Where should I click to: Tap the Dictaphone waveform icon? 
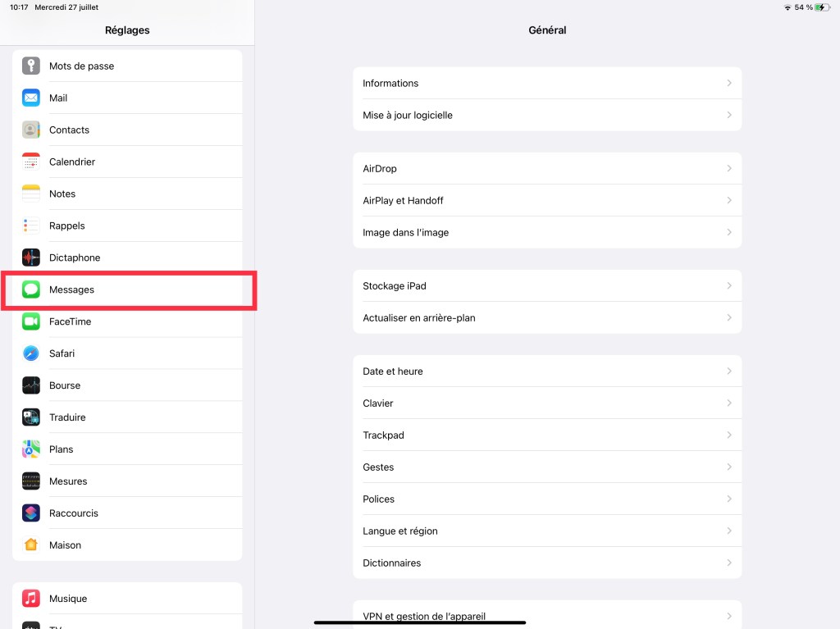point(31,258)
